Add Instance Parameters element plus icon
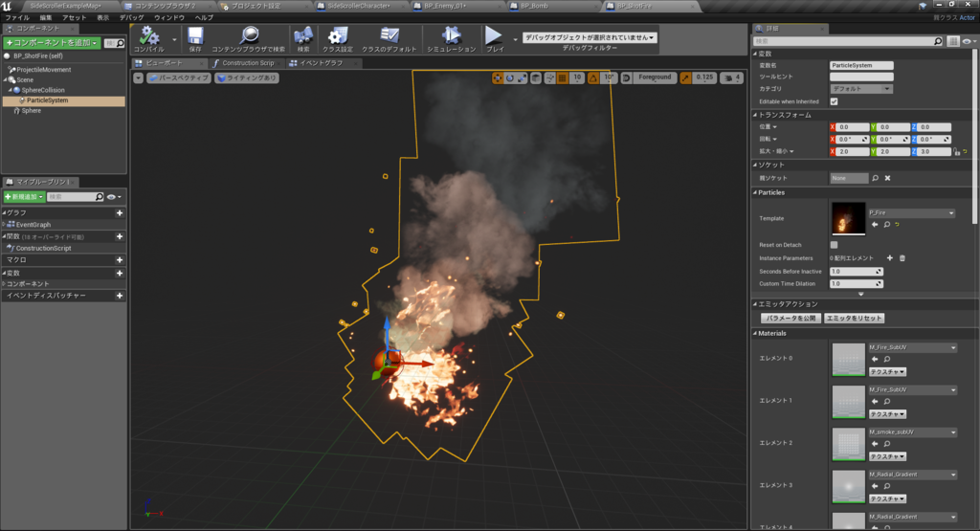The height and width of the screenshot is (531, 980). point(889,258)
